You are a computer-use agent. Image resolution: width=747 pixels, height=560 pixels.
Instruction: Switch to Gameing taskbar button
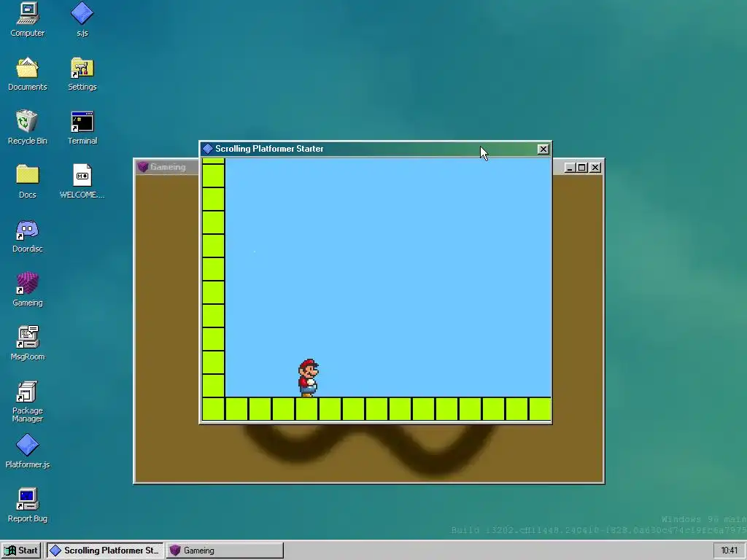click(225, 551)
